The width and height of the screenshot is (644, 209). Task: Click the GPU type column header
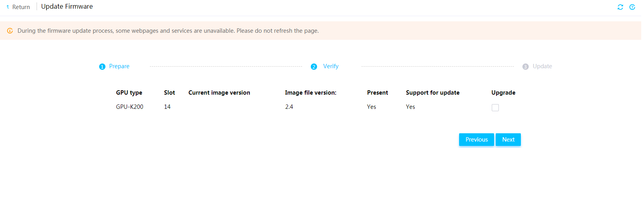pos(129,93)
